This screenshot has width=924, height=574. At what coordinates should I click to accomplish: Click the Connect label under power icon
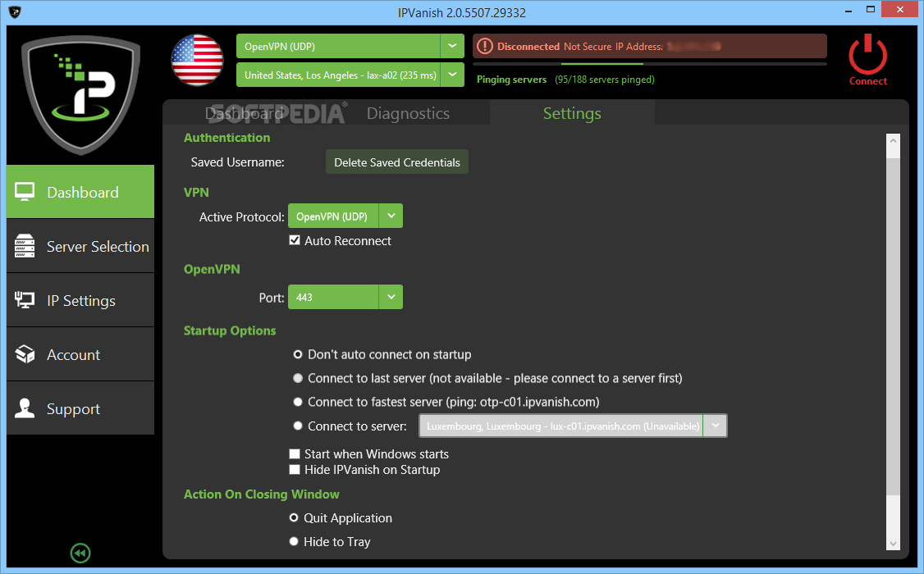tap(867, 81)
